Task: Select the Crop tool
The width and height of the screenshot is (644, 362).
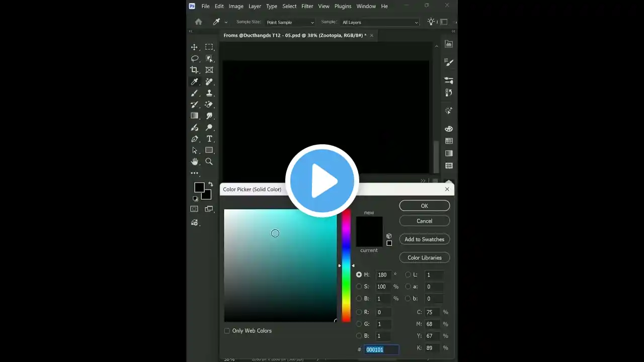Action: coord(194,70)
